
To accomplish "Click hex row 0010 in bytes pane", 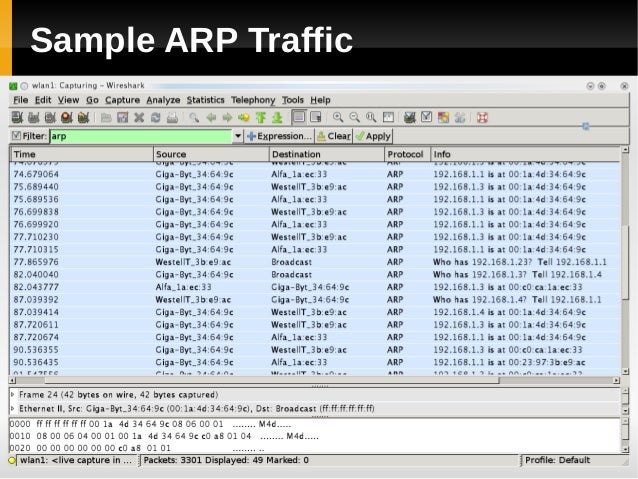I will [164, 436].
